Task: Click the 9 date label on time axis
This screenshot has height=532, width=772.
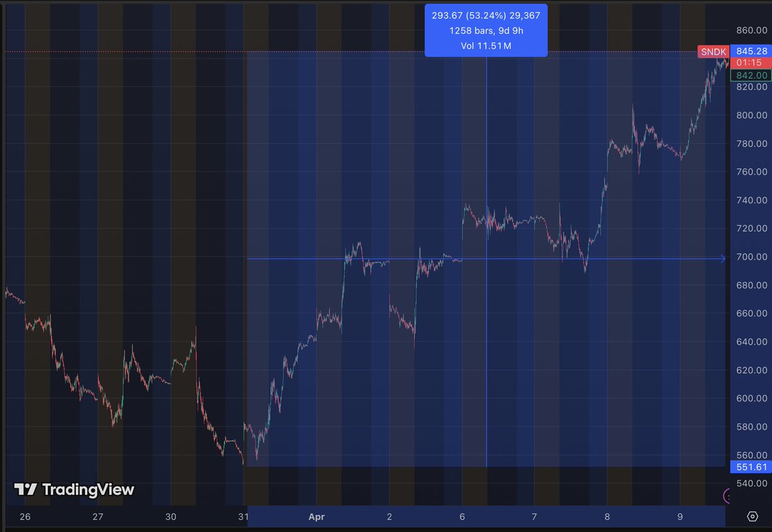Action: [x=680, y=517]
